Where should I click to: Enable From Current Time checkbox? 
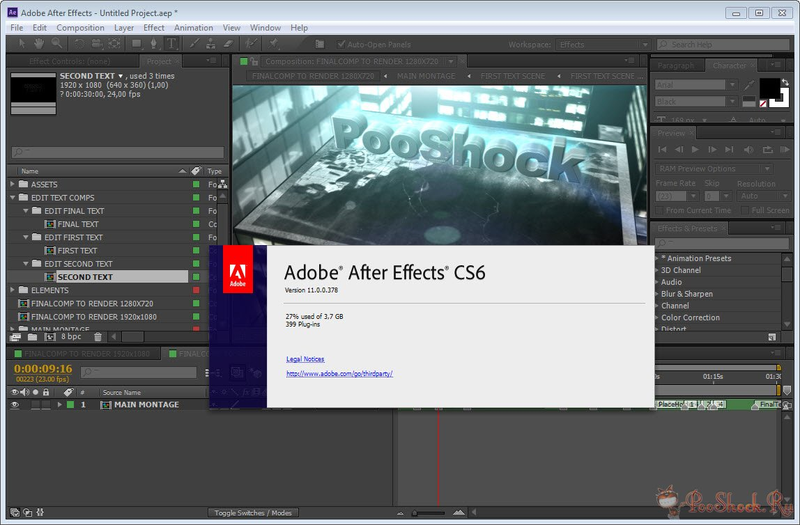tap(659, 210)
